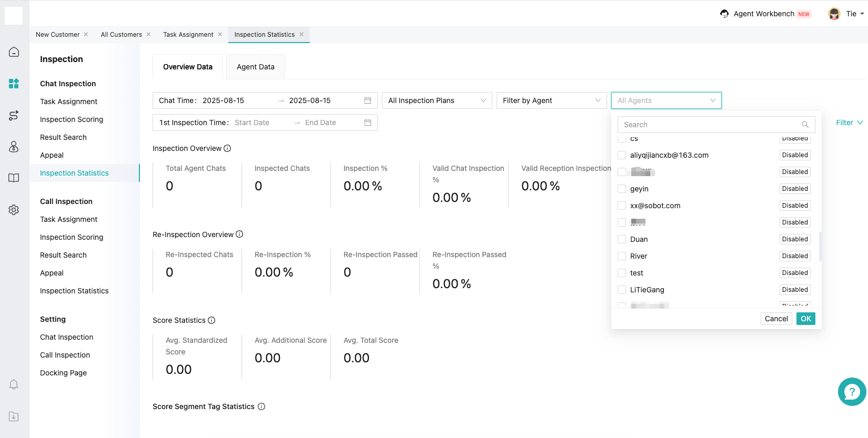Click the Chat Time start date field
Image resolution: width=868 pixels, height=438 pixels.
(x=223, y=100)
